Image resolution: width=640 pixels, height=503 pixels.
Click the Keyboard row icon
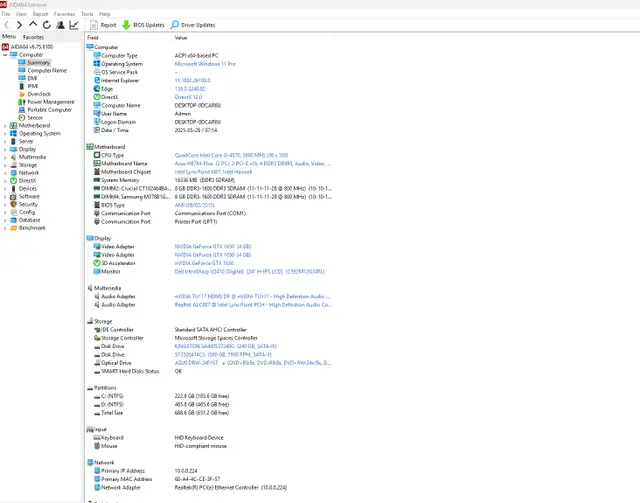pyautogui.click(x=97, y=437)
